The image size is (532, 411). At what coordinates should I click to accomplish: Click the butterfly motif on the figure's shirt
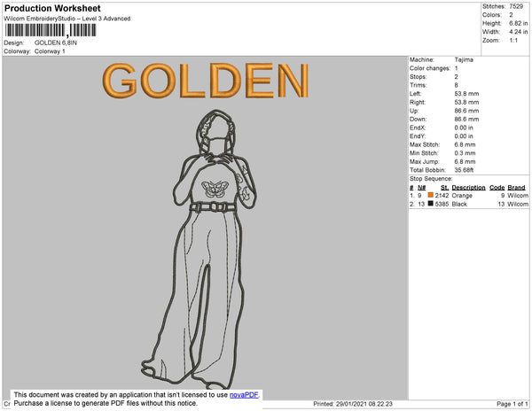click(x=215, y=189)
